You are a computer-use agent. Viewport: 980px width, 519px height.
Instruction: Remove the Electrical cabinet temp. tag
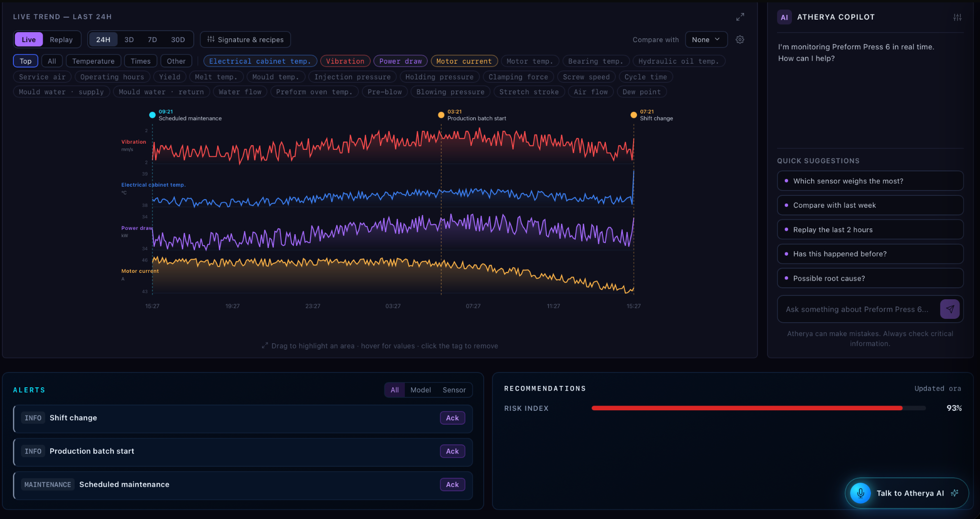tap(260, 61)
